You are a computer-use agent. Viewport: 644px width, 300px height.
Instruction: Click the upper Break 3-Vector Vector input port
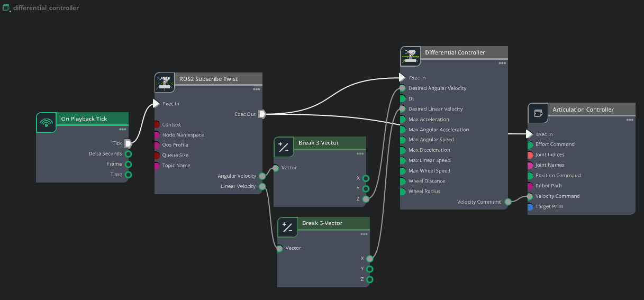tap(276, 168)
